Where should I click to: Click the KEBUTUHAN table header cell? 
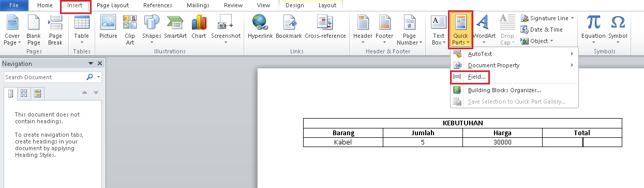coord(462,123)
